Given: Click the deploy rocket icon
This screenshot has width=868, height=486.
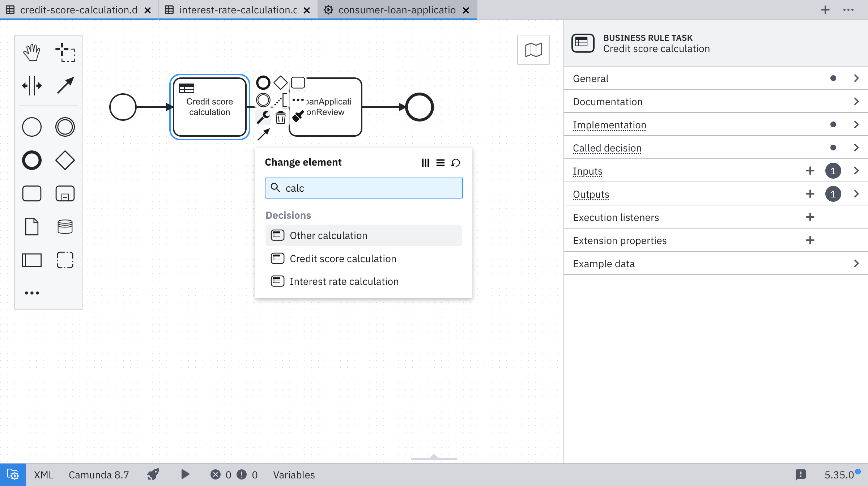Looking at the screenshot, I should click(x=153, y=474).
